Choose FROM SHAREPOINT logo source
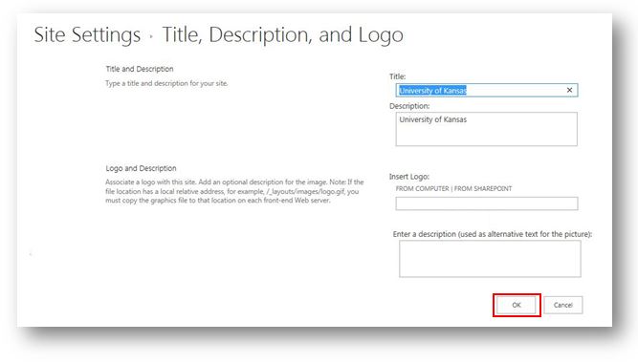 [483, 188]
